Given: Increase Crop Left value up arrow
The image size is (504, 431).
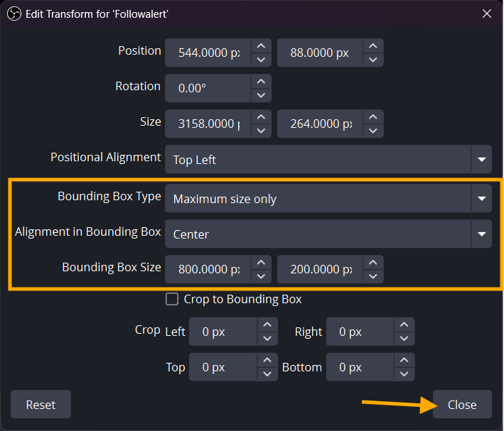Looking at the screenshot, I should tap(267, 324).
